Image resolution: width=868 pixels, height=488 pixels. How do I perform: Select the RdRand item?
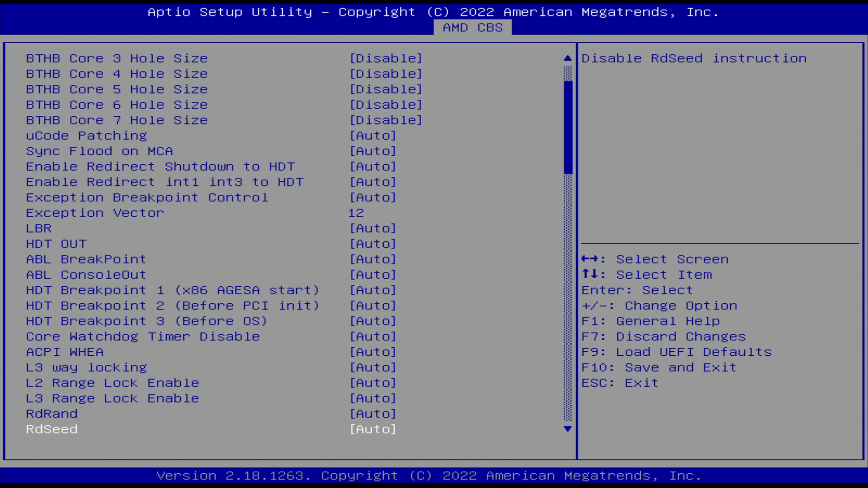click(52, 414)
